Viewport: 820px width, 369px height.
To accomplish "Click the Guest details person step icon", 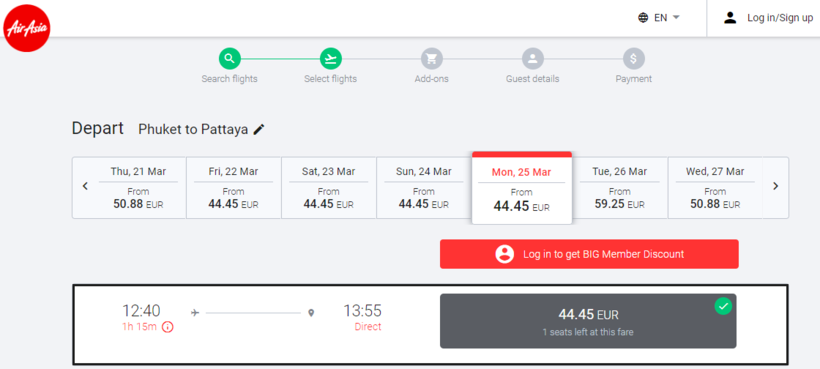I will click(x=532, y=59).
